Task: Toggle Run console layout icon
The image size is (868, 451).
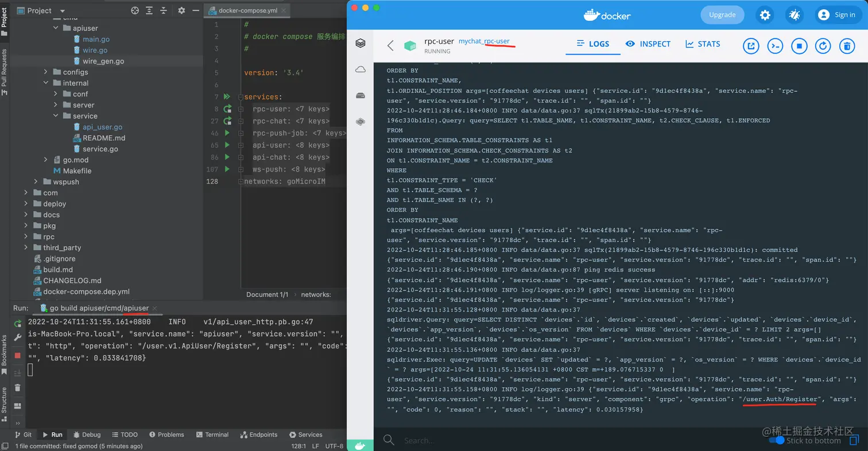Action: 17,406
